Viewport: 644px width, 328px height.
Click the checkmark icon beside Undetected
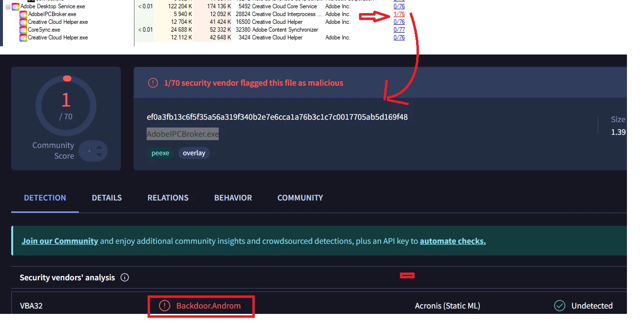(560, 306)
